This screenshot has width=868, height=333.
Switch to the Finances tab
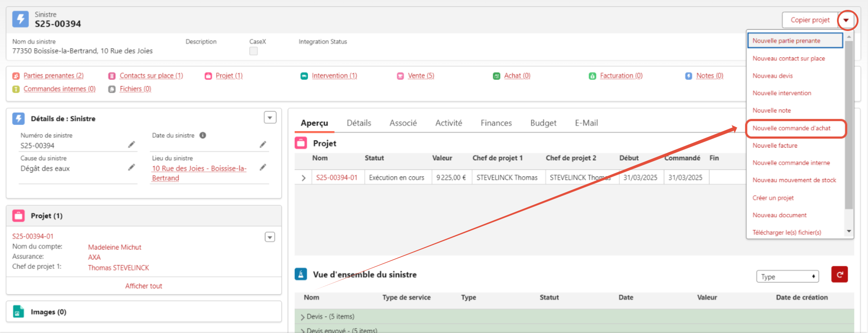click(496, 123)
